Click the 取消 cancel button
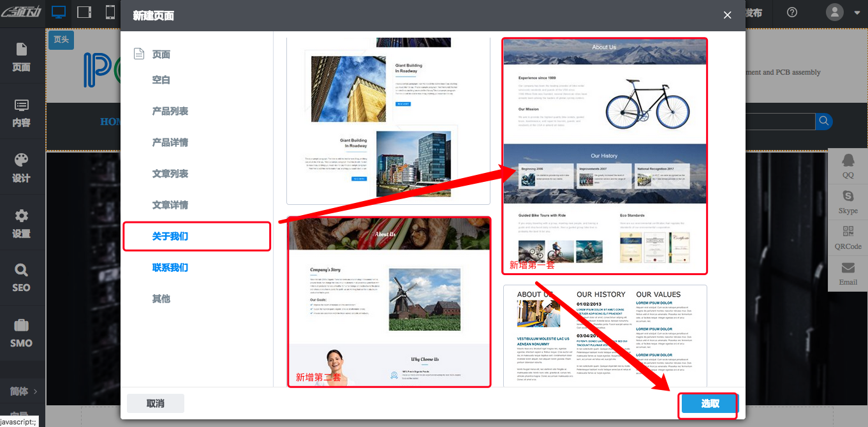The width and height of the screenshot is (868, 427). 156,403
